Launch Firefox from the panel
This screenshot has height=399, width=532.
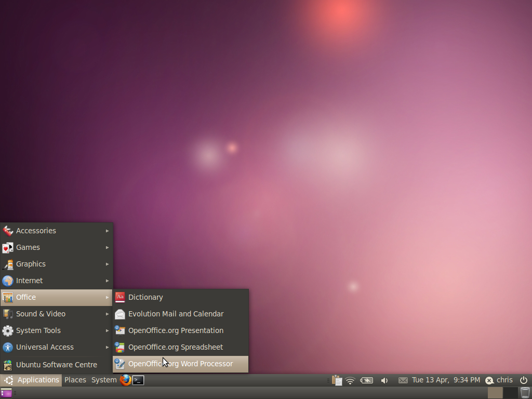tap(126, 380)
